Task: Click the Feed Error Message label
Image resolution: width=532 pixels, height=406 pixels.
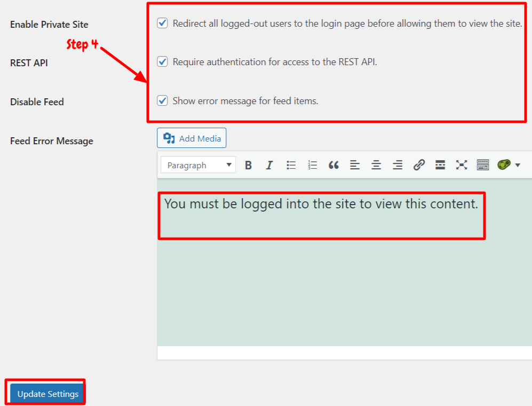Action: click(x=52, y=141)
